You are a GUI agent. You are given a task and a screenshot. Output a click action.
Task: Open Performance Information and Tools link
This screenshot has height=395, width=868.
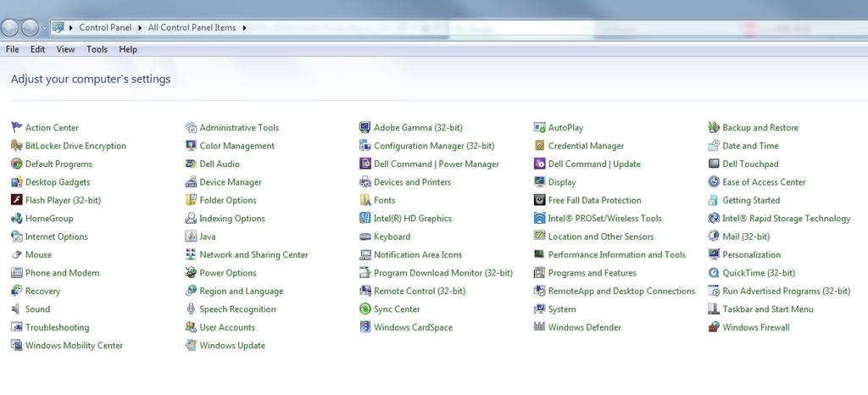617,254
